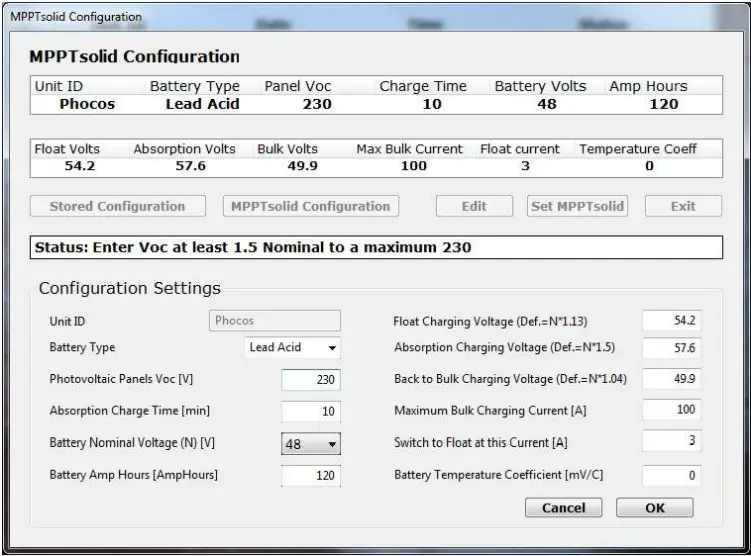Click the 'Battery Volts' column header
Viewport: 751px width, 556px height.
[x=540, y=86]
